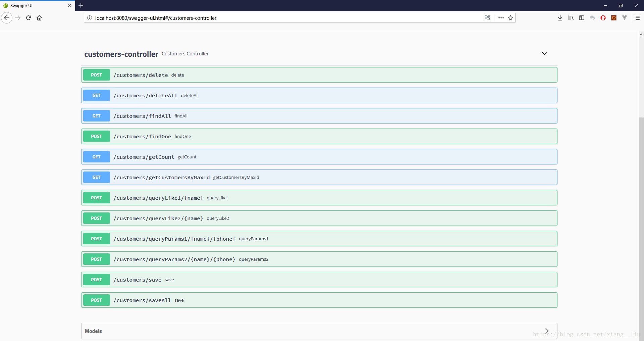Click the red Opera-style extension icon

[x=603, y=18]
